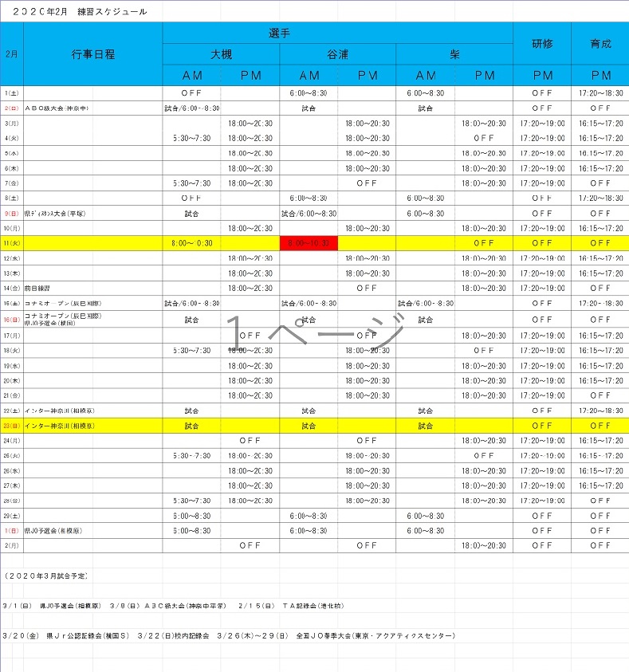
Task: Click '3/22(日)校内記録会' note
Action: coord(173,636)
